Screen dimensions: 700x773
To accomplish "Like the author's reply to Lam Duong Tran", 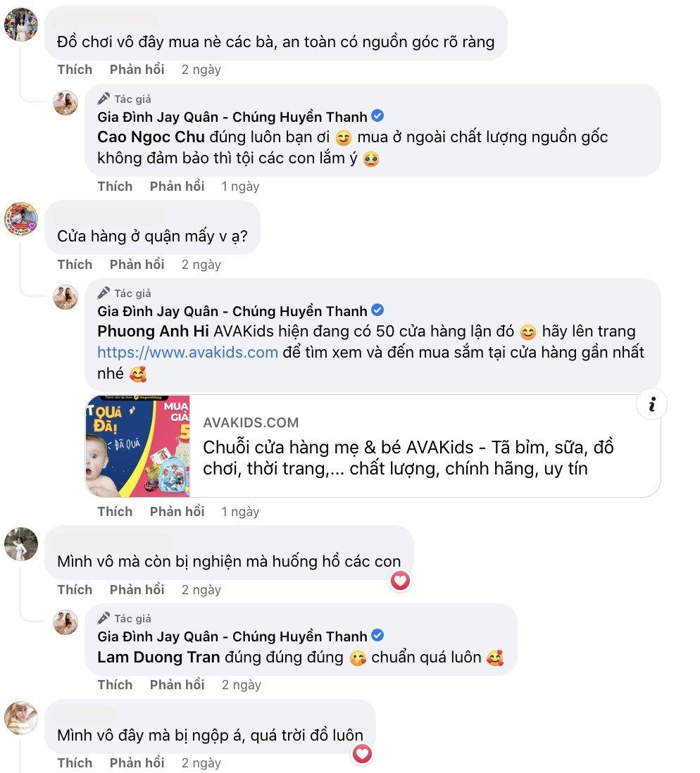I will [x=115, y=685].
